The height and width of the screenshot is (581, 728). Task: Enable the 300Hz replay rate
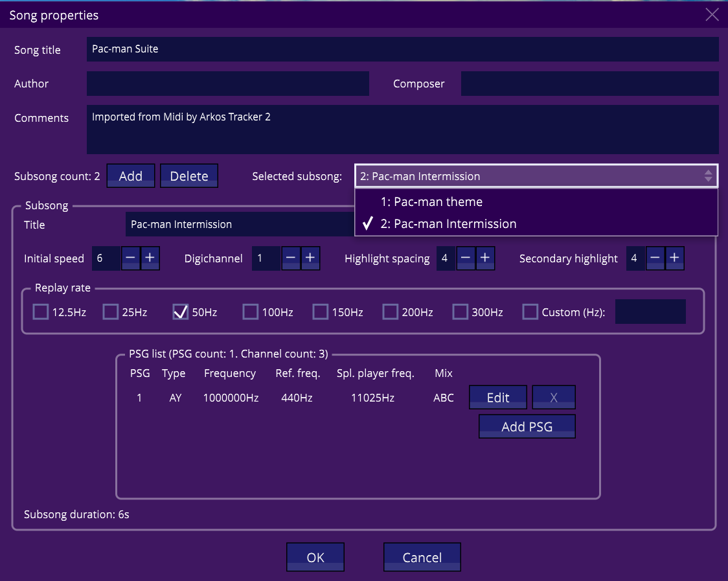tap(461, 312)
